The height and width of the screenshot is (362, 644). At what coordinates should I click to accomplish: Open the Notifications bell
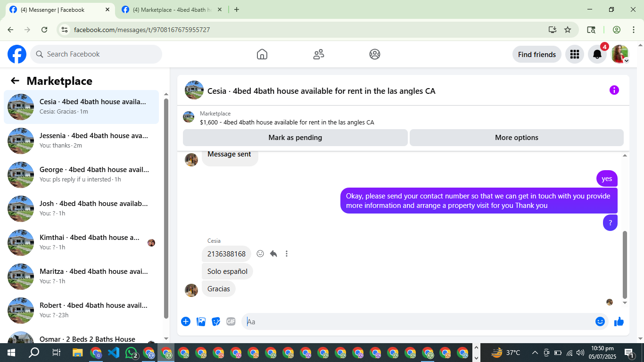[597, 54]
